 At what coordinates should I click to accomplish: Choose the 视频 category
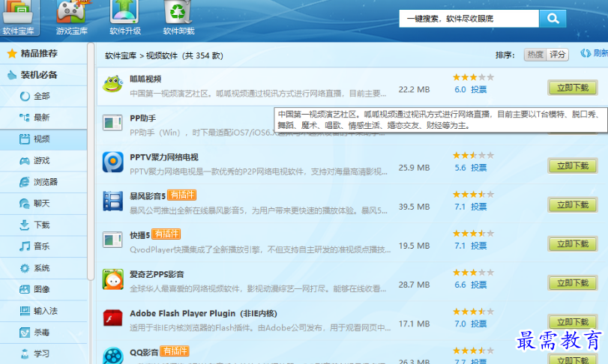point(43,139)
